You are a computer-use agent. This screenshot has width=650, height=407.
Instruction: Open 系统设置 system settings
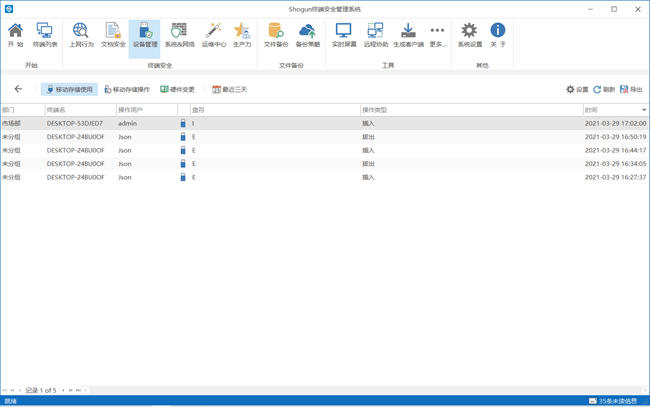tap(469, 35)
